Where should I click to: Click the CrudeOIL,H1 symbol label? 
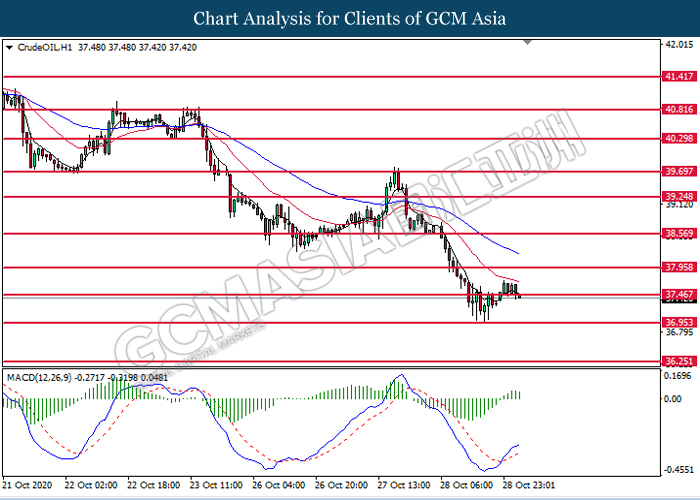click(x=45, y=47)
